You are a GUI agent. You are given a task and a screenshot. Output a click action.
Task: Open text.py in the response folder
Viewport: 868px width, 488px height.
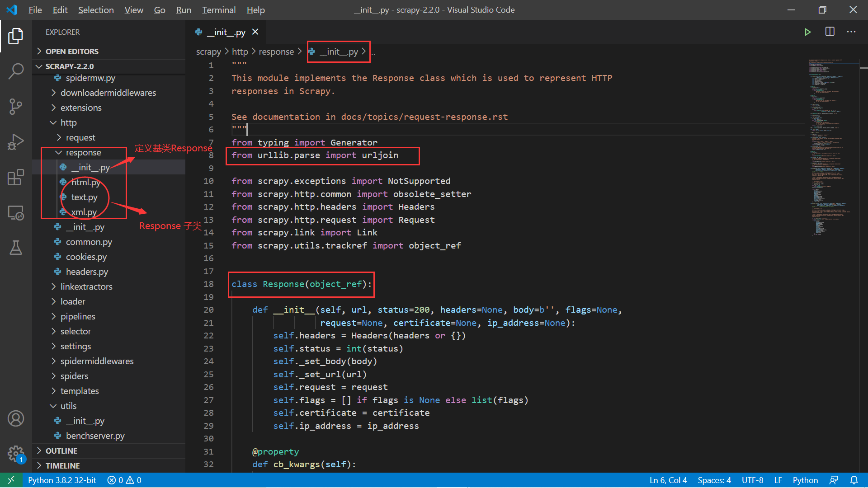(x=108, y=197)
